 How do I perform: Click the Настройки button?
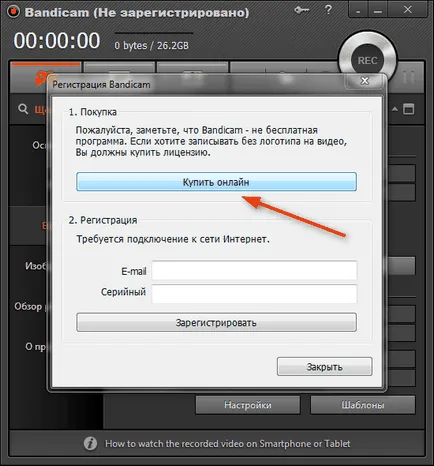click(x=248, y=405)
